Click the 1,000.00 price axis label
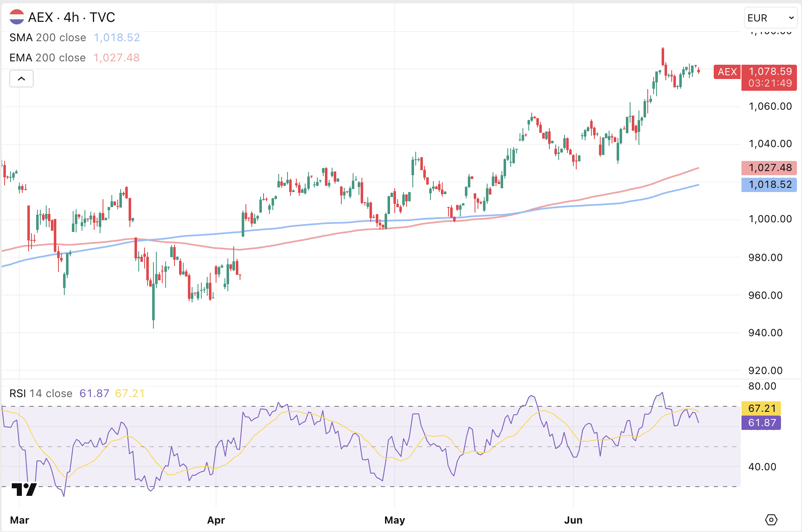 coord(770,219)
